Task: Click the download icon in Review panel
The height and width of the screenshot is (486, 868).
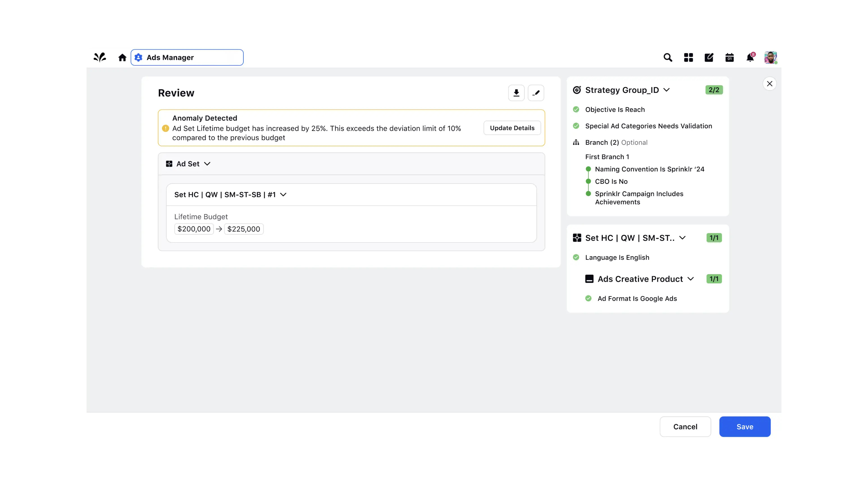Action: (516, 93)
